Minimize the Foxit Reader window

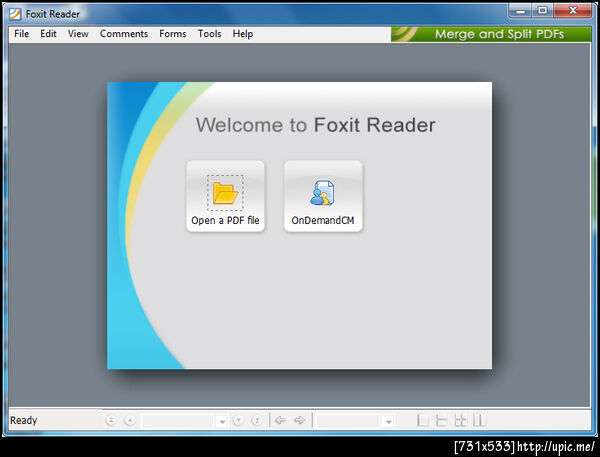click(x=520, y=11)
